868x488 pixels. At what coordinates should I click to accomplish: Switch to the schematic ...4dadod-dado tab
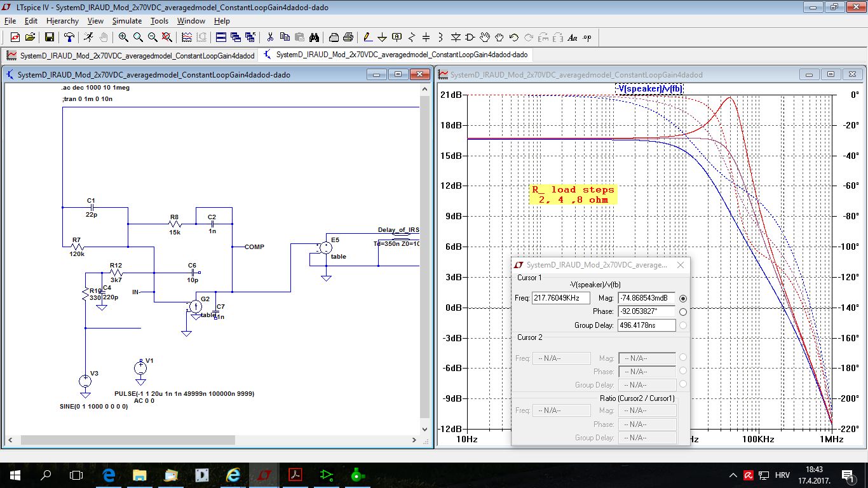tap(395, 55)
